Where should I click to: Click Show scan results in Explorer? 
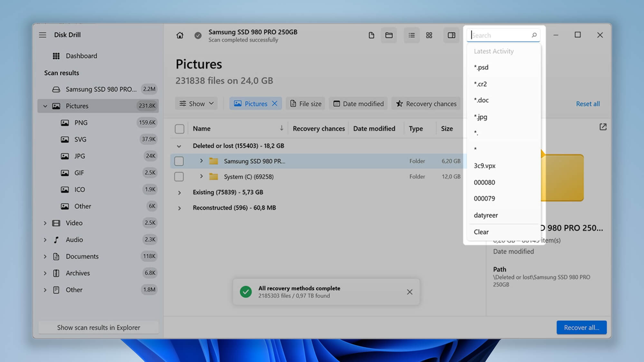(x=99, y=328)
